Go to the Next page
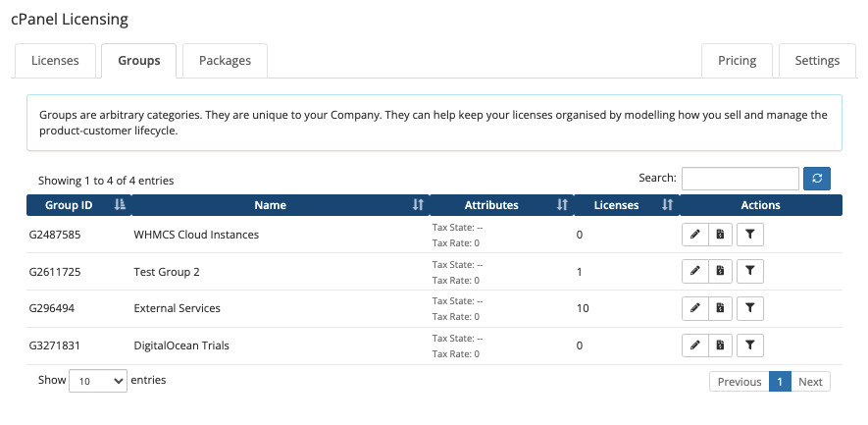Image resolution: width=868 pixels, height=425 pixels. point(810,381)
